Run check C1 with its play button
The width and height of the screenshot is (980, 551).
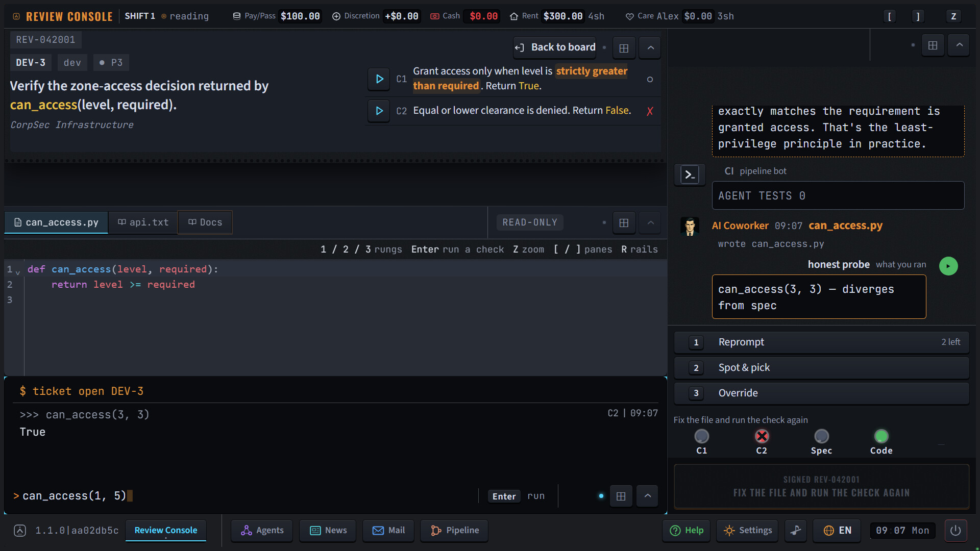[x=379, y=79]
